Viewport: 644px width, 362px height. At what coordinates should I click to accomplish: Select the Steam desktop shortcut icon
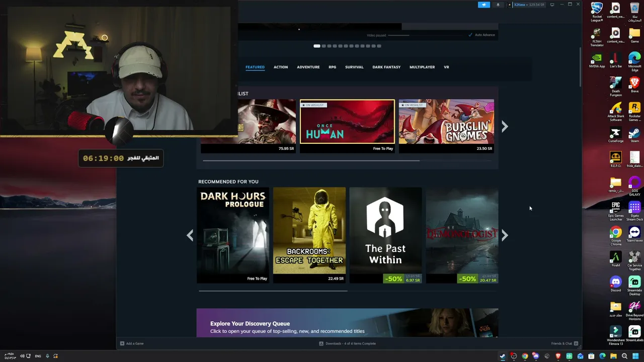[x=634, y=135]
